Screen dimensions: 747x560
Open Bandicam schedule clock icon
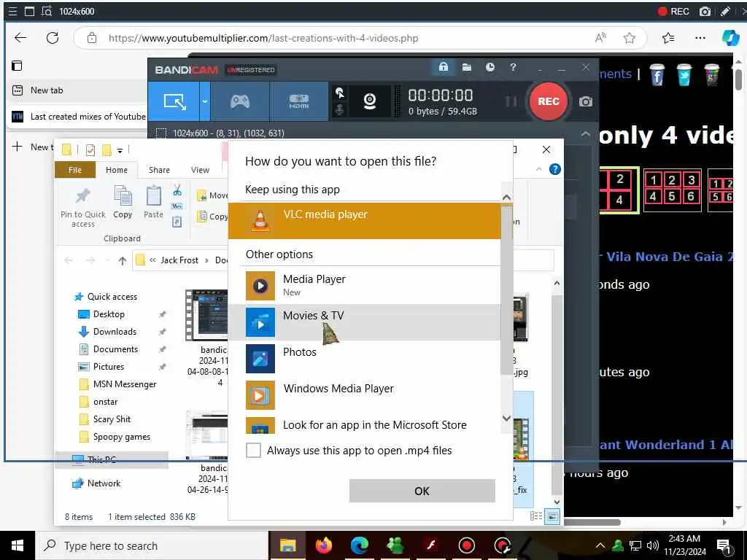coord(489,67)
